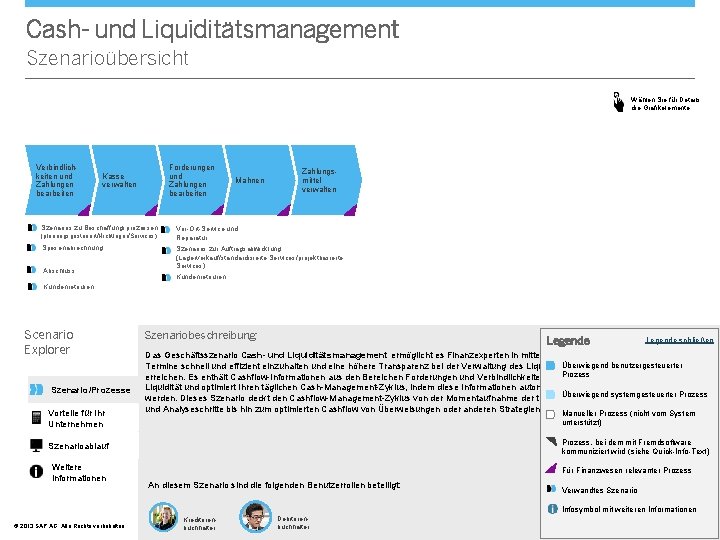Click the Szenariobeschreibung heading

point(200,335)
